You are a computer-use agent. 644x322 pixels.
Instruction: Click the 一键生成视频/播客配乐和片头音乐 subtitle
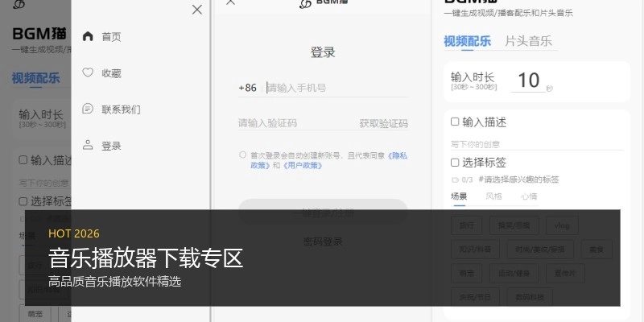(509, 13)
